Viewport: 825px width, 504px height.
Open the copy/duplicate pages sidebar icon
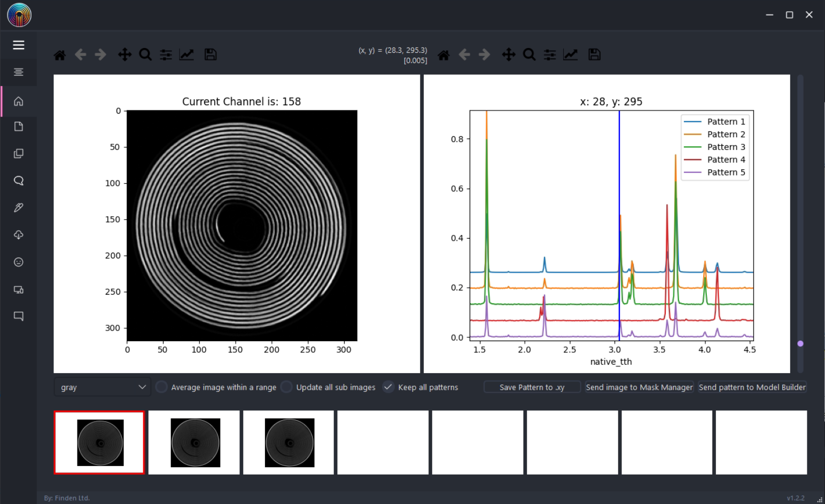point(19,154)
